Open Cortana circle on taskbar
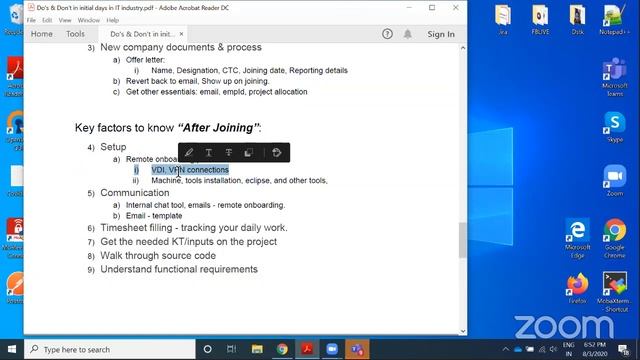This screenshot has width=640, height=360. tap(207, 349)
